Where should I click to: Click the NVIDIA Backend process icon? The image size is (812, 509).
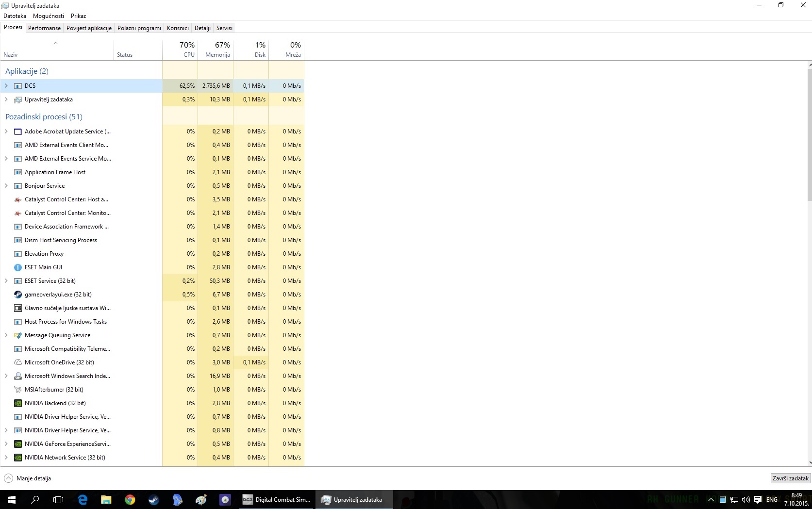18,403
